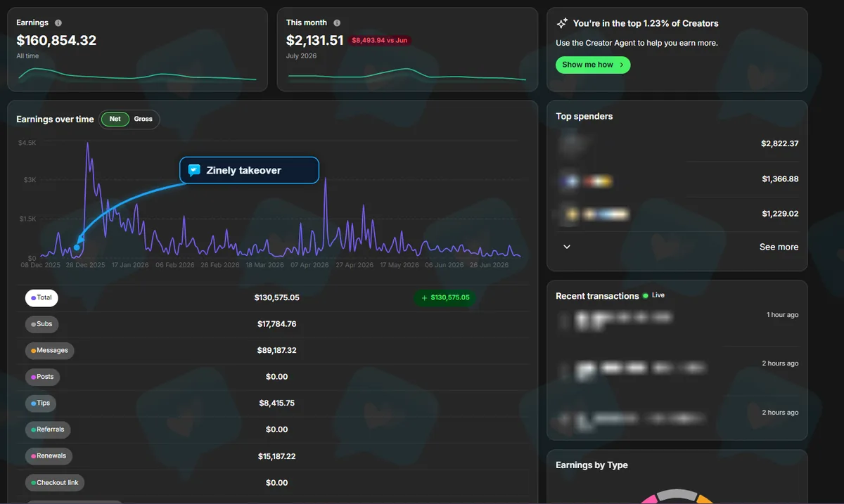This screenshot has width=844, height=504.
Task: Open the top spender with $1,229.02
Action: (x=678, y=214)
